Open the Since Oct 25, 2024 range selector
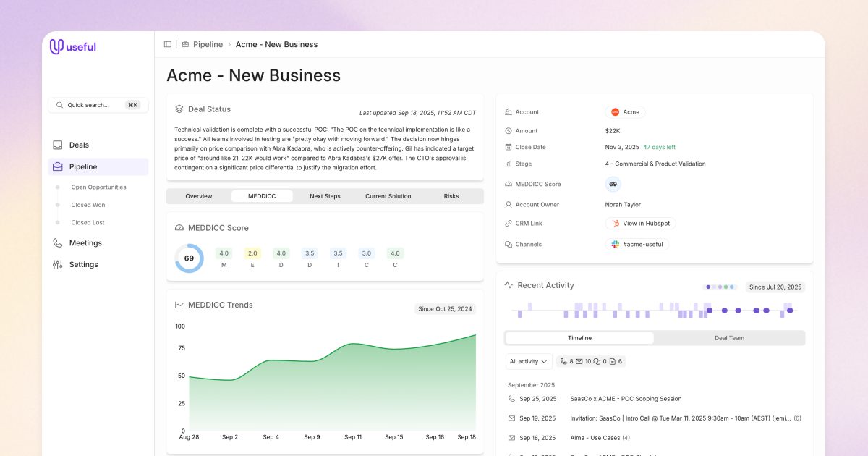Image resolution: width=868 pixels, height=456 pixels. 446,309
